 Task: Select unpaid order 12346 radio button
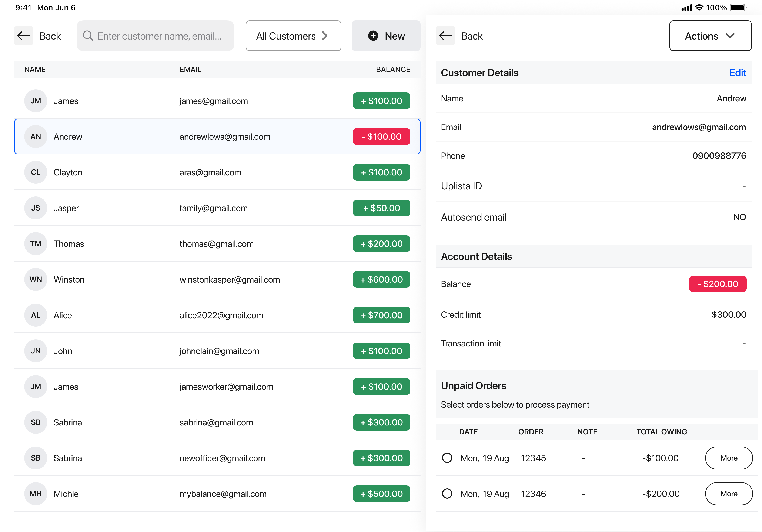tap(447, 494)
